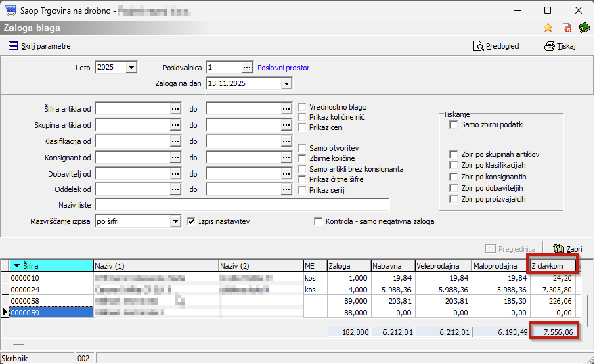Sort by the Šifra column header
Image resolution: width=595 pixels, height=364 pixels.
51,266
